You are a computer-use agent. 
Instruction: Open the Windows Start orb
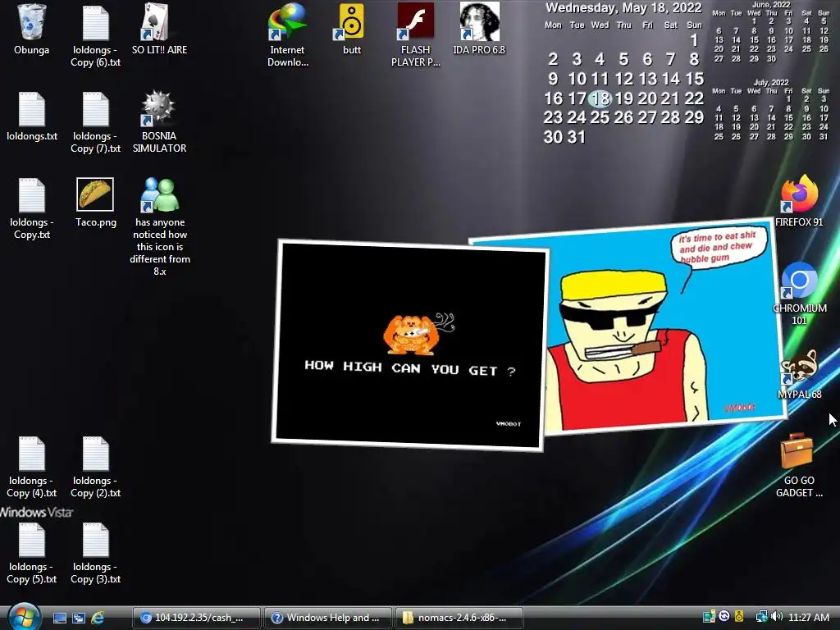24,616
